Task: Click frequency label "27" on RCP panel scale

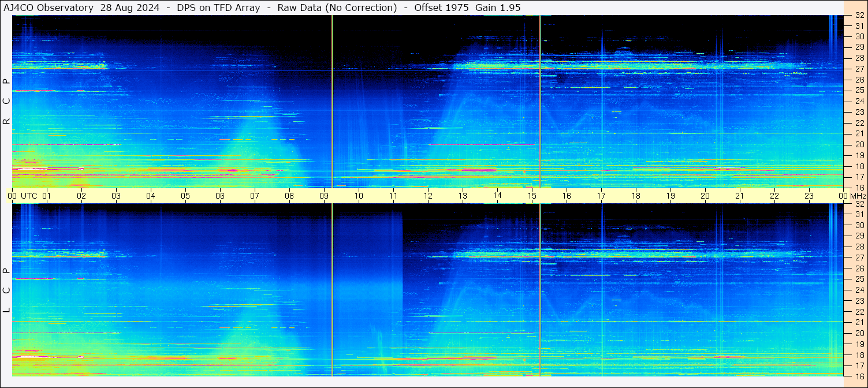Action: tap(859, 69)
